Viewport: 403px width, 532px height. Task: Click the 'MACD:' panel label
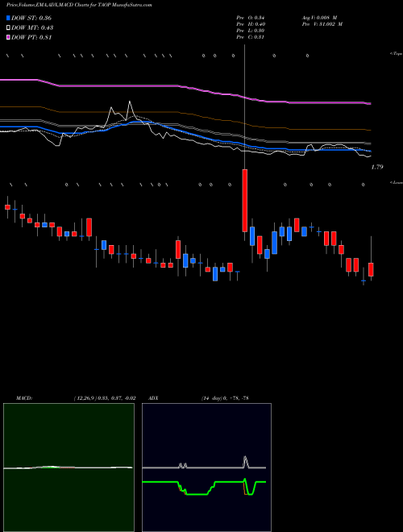23,398
